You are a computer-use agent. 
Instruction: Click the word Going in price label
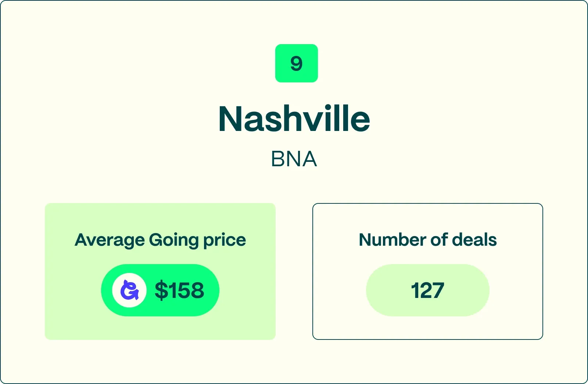pos(173,241)
